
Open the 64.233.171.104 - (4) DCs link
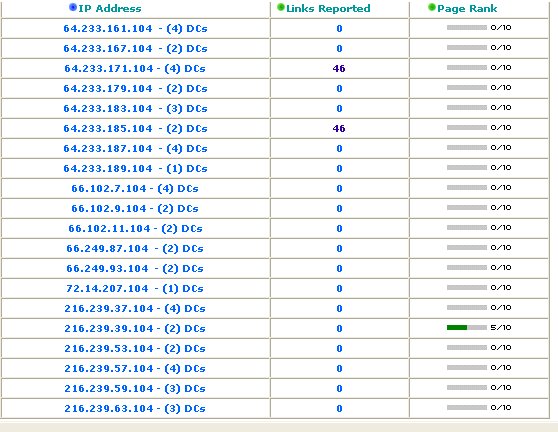click(x=135, y=68)
